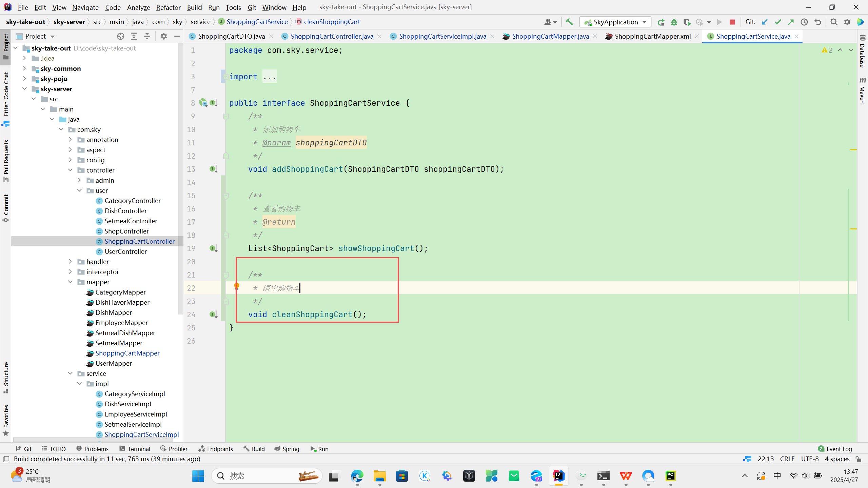
Task: Click the locate file target icon
Action: [121, 36]
